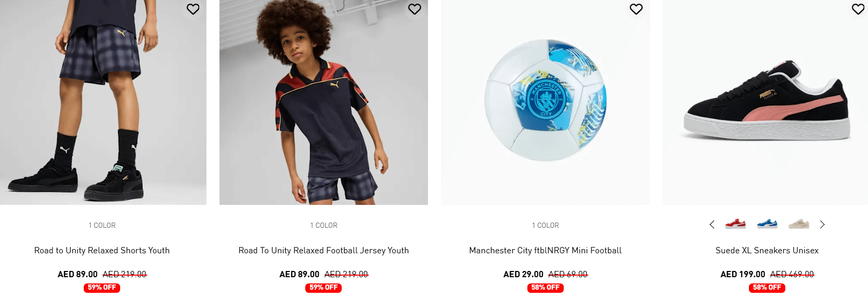Screen dimensions: 868x298
Task: Open Road to Unity Relaxed Shorts Youth title
Action: point(102,251)
